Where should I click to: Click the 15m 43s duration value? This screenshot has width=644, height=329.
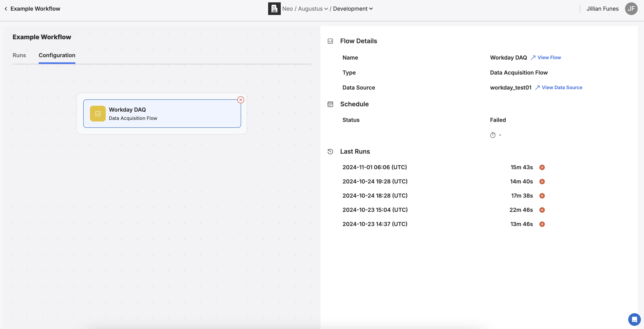tap(521, 167)
